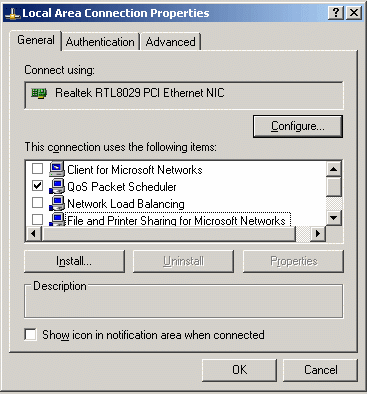
Task: Click the Configure... button
Action: tap(298, 126)
